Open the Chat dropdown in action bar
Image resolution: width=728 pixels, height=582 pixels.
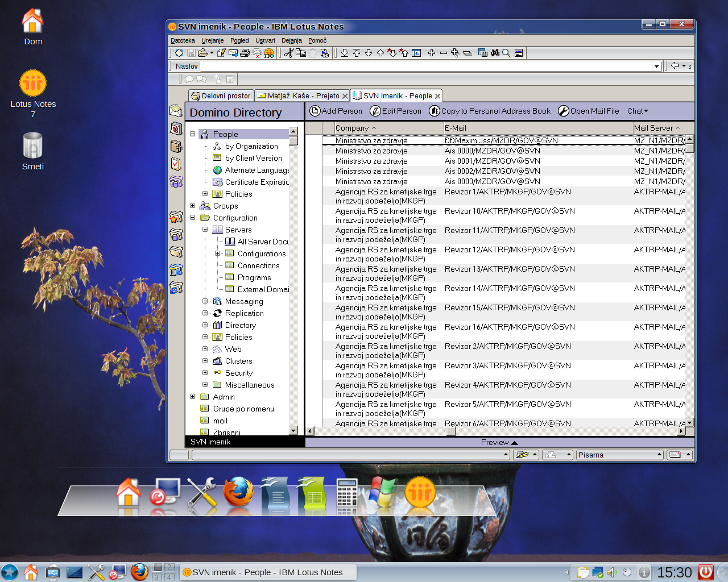(x=638, y=111)
